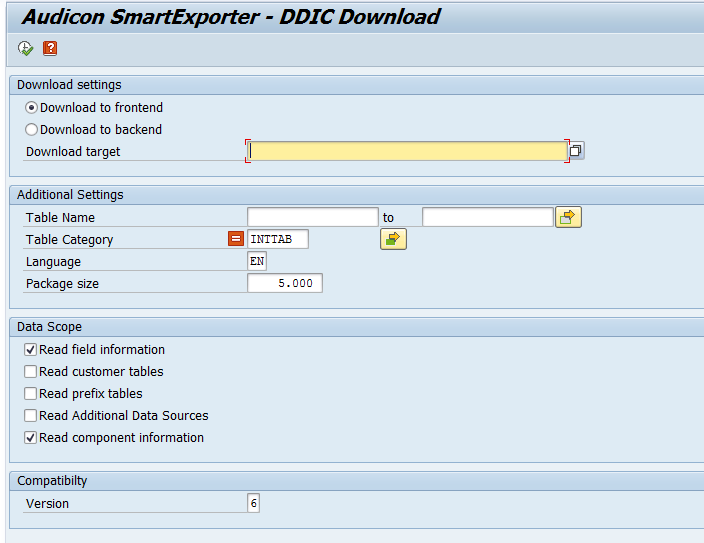Toggle Read component information checkbox
Image resolution: width=704 pixels, height=543 pixels.
click(x=31, y=437)
